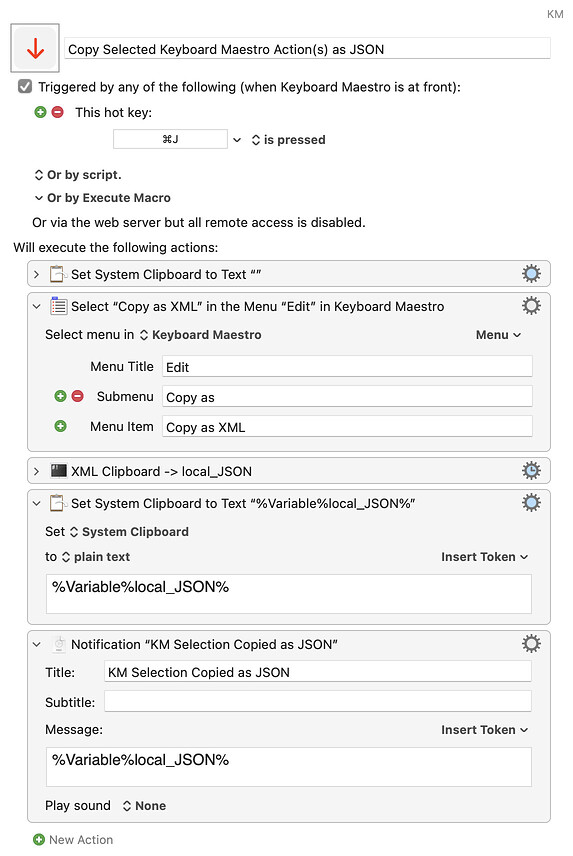Image resolution: width=573 pixels, height=856 pixels.
Task: Change the 'System Clipboard' destination popup
Action: click(129, 532)
